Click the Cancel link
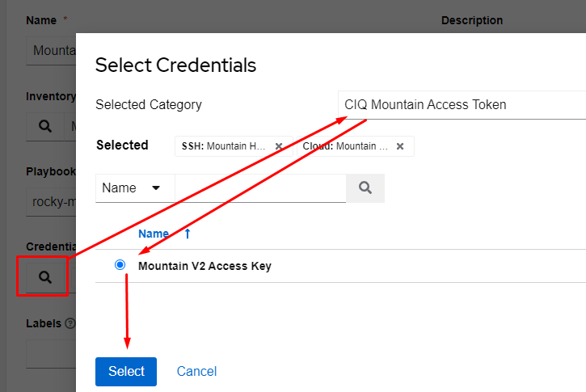Viewport: 586px width, 392px height. 196,372
